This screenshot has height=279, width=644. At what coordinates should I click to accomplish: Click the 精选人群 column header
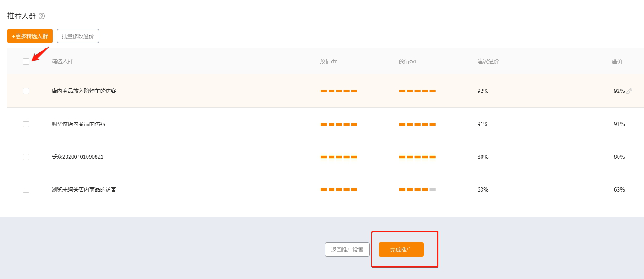coord(62,61)
